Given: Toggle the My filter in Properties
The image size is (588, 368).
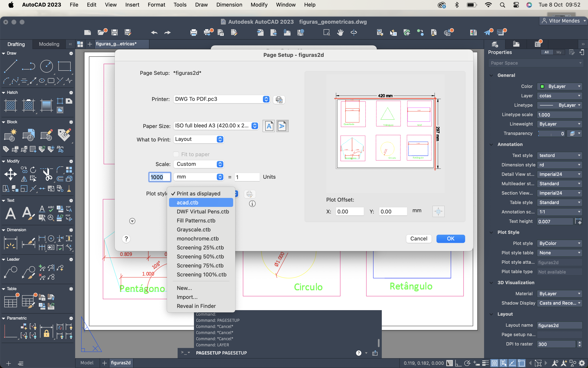Looking at the screenshot, I should coord(559,52).
